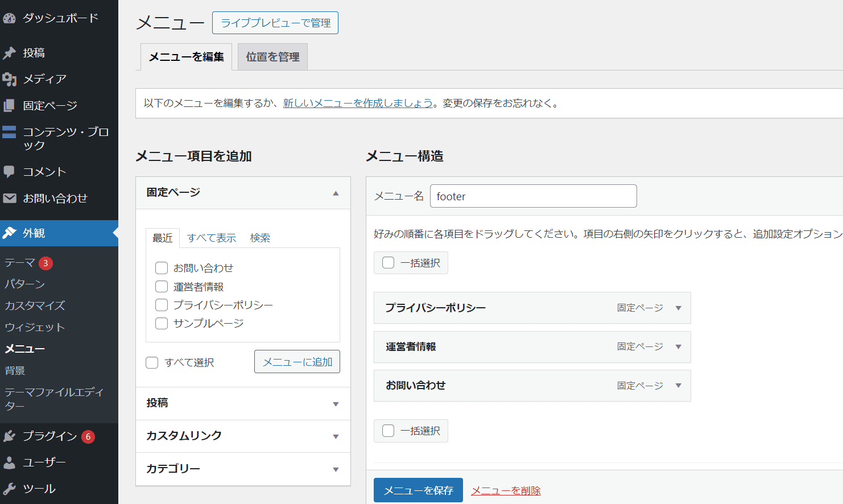Image resolution: width=843 pixels, height=504 pixels.
Task: Click the コメント speech bubble icon
Action: tap(9, 172)
